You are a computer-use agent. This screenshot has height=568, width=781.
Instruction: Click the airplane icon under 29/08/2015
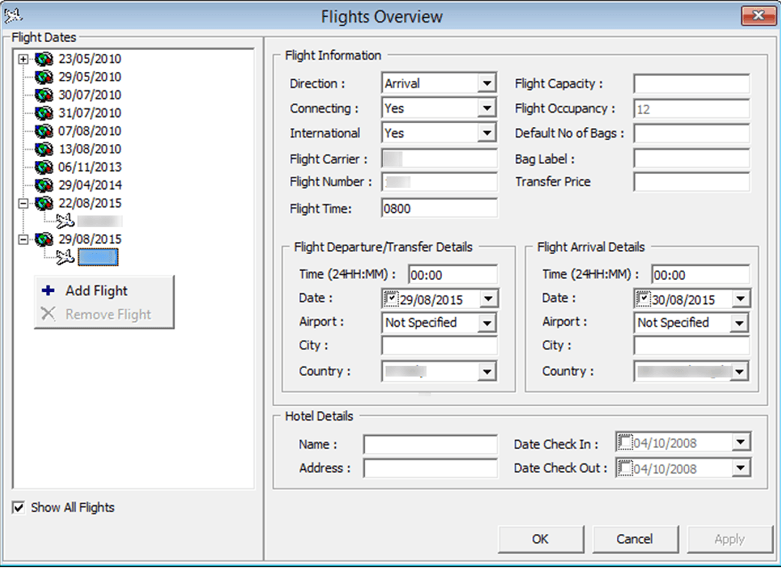click(x=65, y=257)
